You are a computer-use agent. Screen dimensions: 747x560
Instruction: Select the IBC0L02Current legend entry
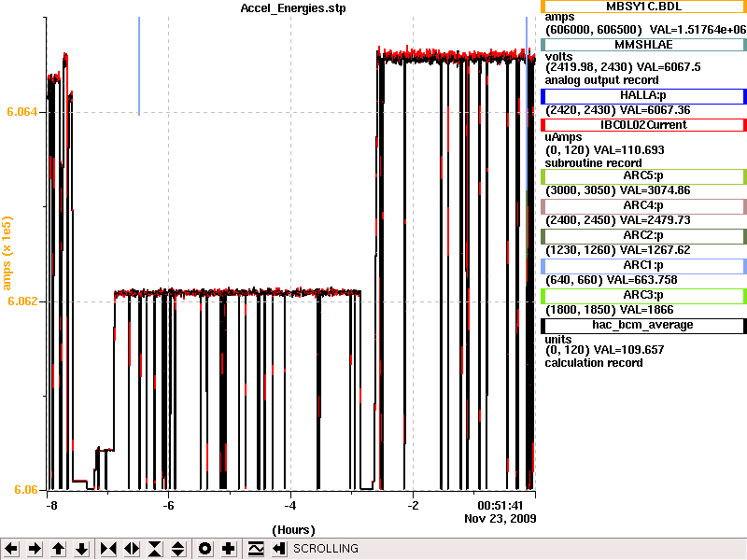point(643,125)
